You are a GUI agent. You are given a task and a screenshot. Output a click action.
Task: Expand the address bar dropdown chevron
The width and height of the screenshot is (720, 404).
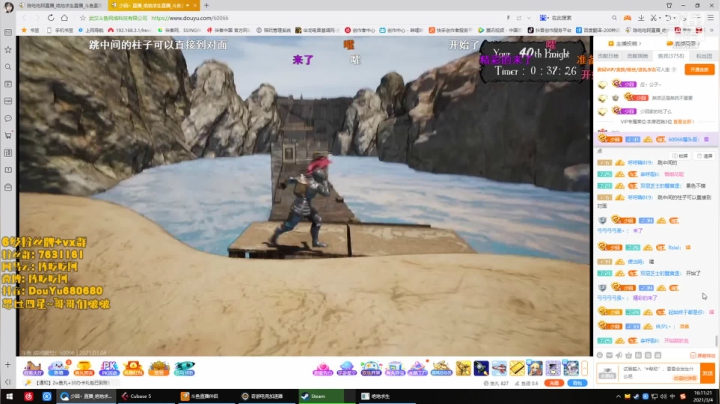pos(529,18)
